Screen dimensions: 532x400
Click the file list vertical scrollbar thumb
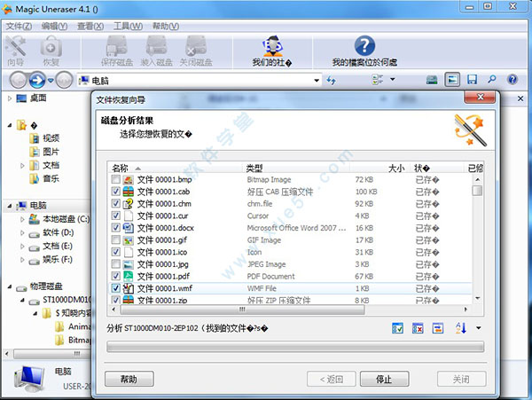(x=477, y=191)
